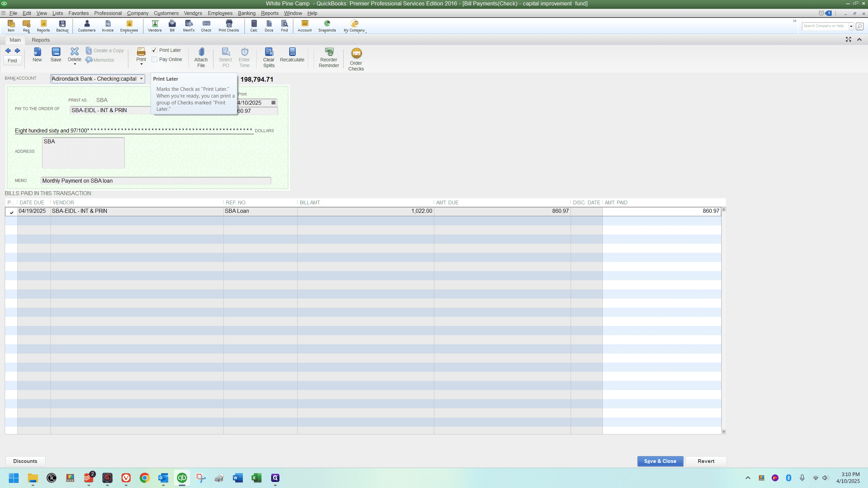This screenshot has height=488, width=868.
Task: Click the search magnifier button
Action: (x=860, y=26)
